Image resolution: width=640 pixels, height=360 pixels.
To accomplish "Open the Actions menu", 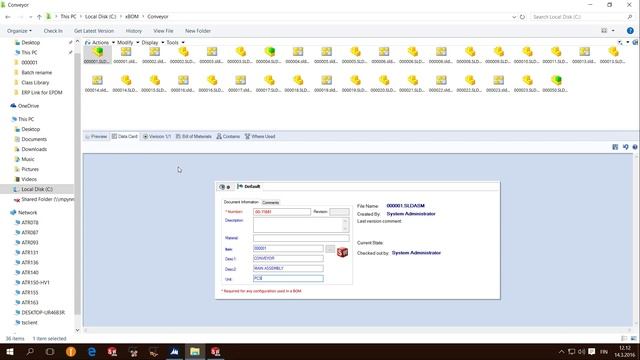I will 100,42.
